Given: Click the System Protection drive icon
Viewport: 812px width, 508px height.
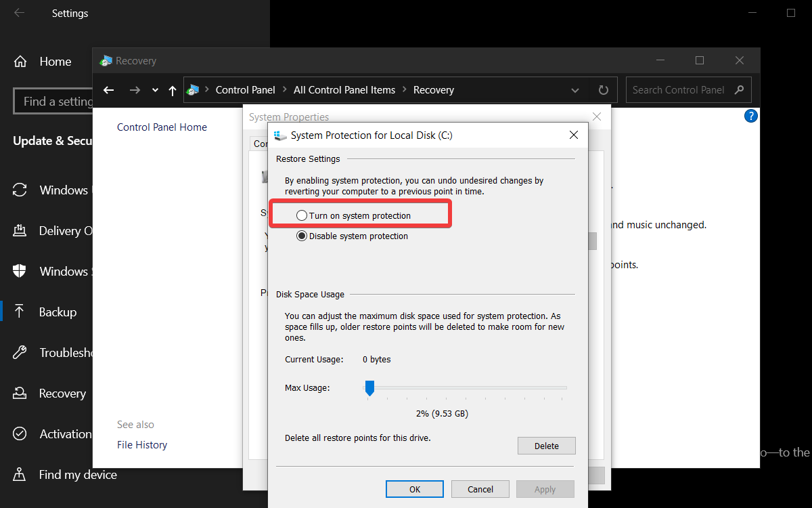Looking at the screenshot, I should (280, 135).
